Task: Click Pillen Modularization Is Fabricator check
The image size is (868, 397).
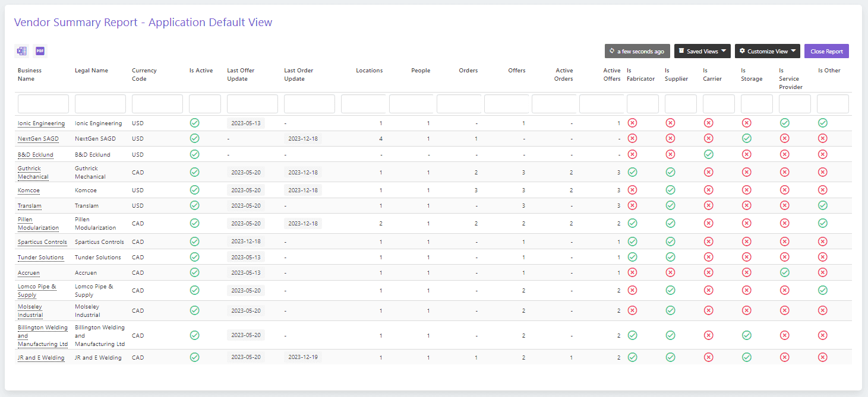Action: (x=632, y=223)
